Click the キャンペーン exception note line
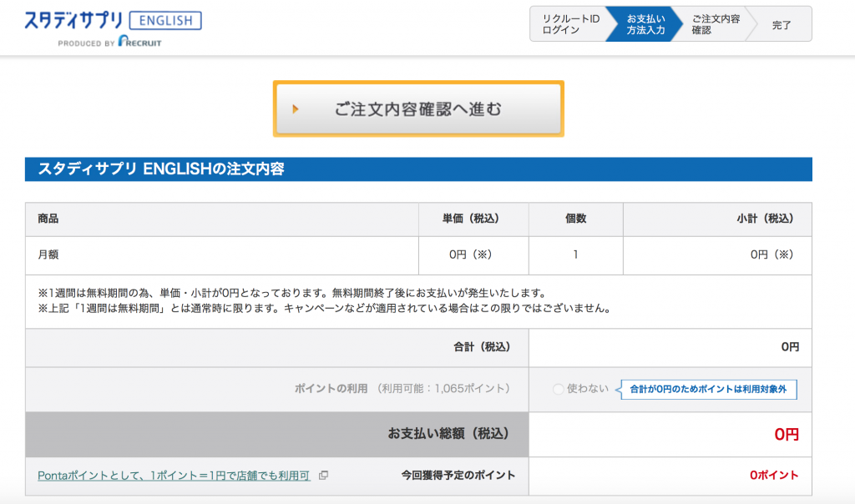855x504 pixels. tap(324, 309)
